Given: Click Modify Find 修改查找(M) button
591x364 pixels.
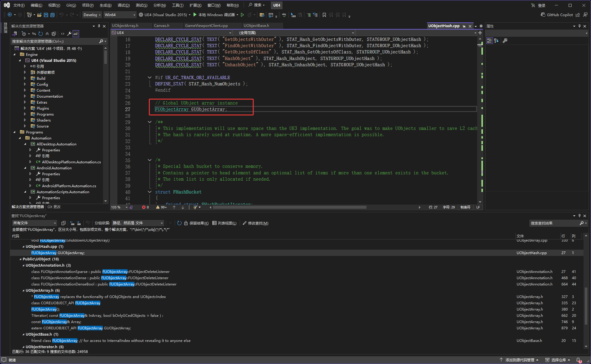Looking at the screenshot, I should [x=255, y=223].
